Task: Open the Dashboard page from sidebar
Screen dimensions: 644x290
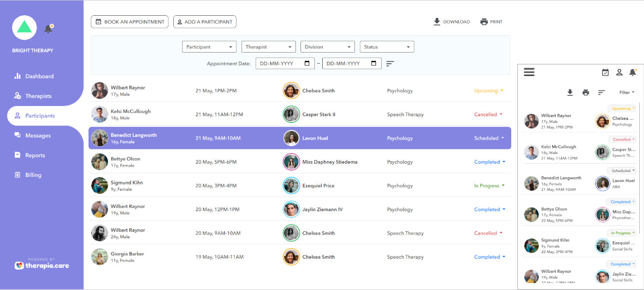Action: [39, 77]
